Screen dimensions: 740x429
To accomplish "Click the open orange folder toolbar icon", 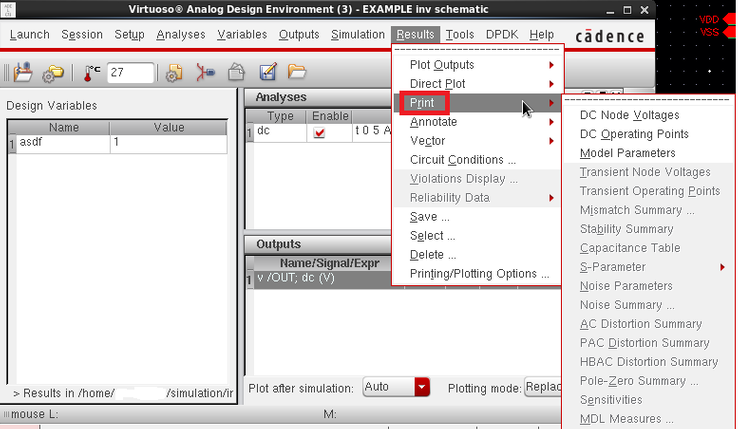I will click(x=297, y=72).
